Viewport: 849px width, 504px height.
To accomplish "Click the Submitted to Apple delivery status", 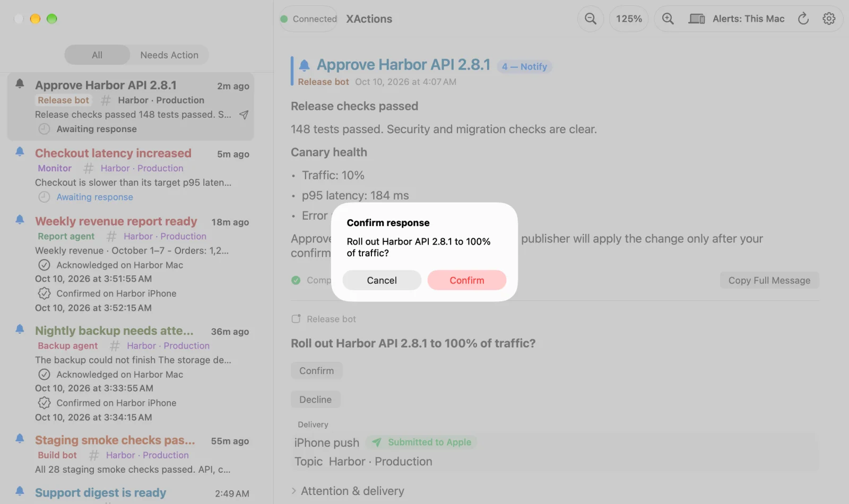I will (421, 442).
